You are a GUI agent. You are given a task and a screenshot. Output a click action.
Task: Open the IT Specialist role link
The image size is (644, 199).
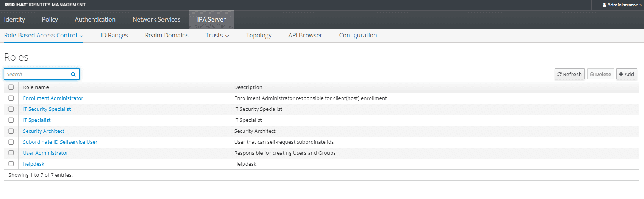[36, 120]
